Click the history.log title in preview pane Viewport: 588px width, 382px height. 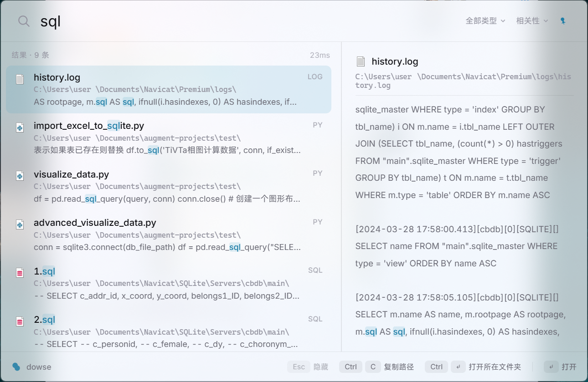coord(395,61)
